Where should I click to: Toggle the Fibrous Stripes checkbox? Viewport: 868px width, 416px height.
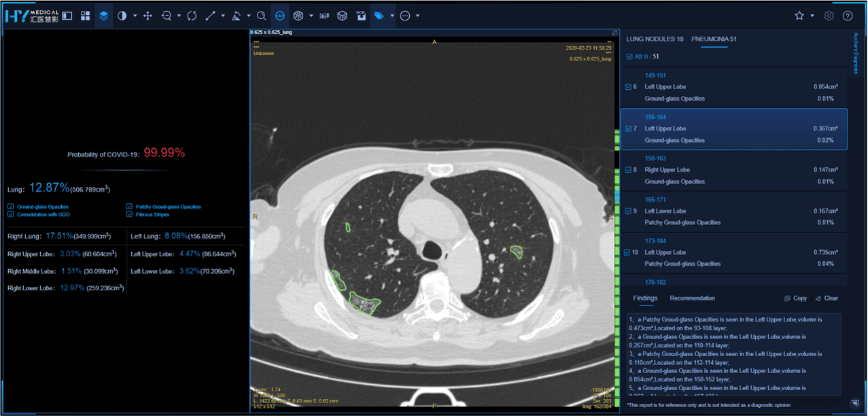pos(129,214)
